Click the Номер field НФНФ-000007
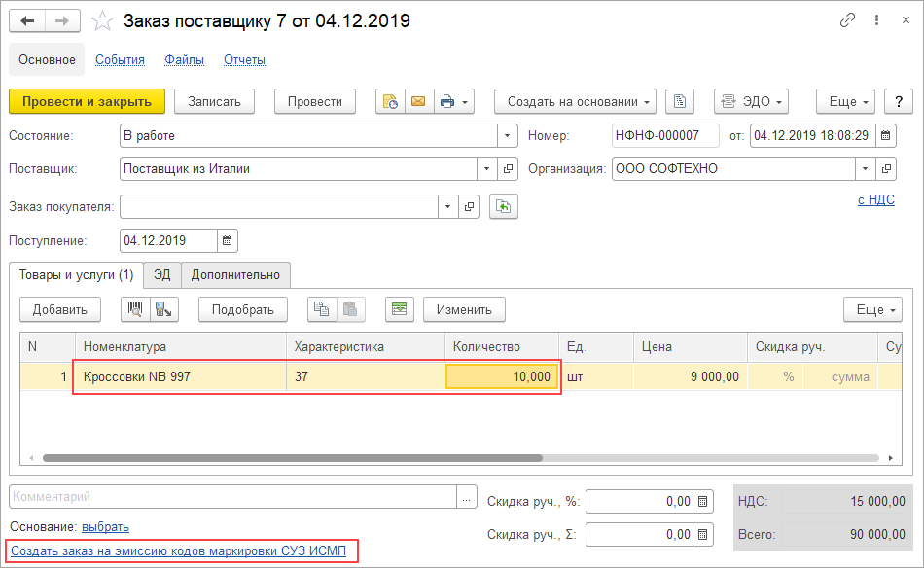 click(x=665, y=135)
